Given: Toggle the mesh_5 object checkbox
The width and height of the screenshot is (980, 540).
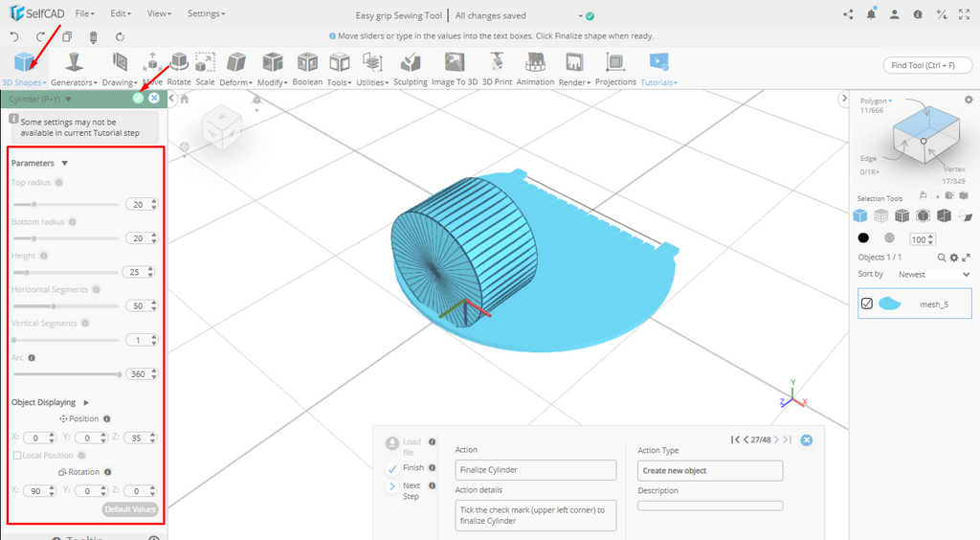Looking at the screenshot, I should pos(867,304).
